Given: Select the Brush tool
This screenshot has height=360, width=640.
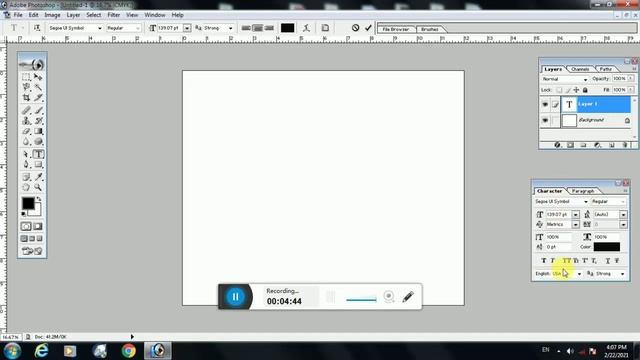Looking at the screenshot, I should [x=38, y=110].
